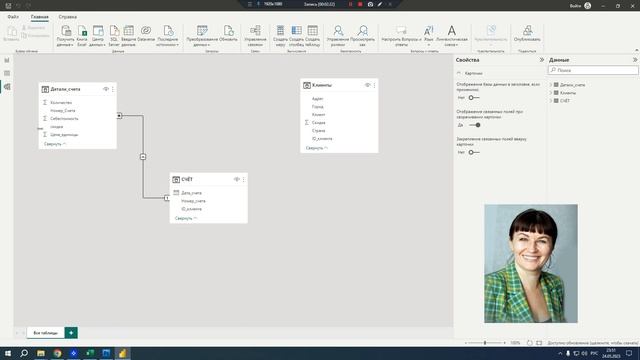
Task: Open Последние источники dropdown
Action: click(x=167, y=36)
